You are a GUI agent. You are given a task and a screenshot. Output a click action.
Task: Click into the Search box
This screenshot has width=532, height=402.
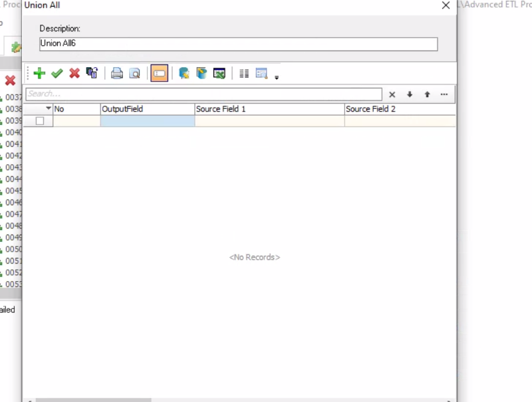pyautogui.click(x=204, y=94)
